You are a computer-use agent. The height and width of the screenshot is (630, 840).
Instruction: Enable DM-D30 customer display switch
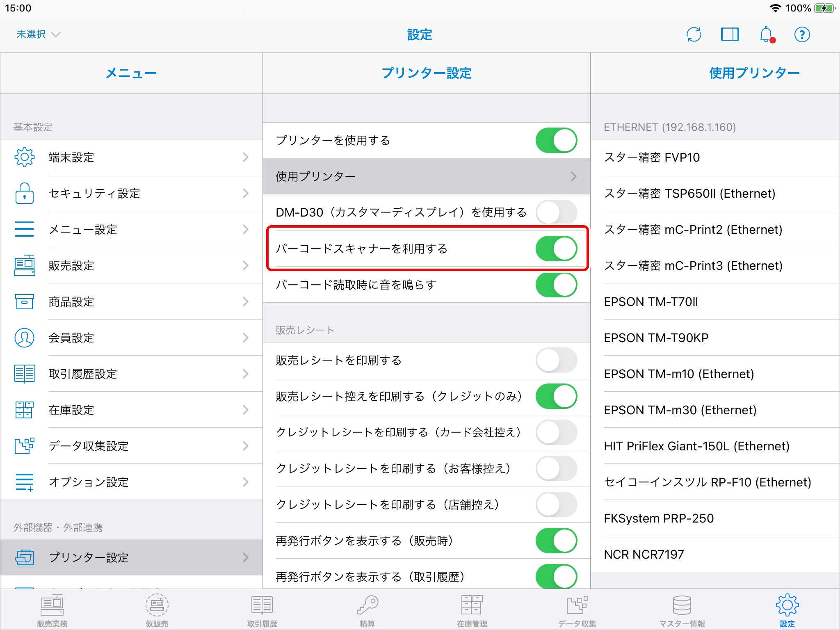point(556,212)
